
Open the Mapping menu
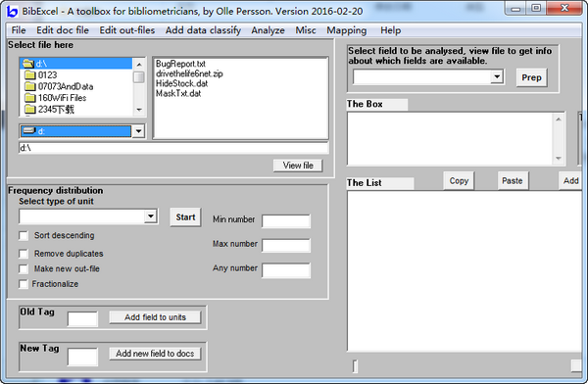[347, 30]
